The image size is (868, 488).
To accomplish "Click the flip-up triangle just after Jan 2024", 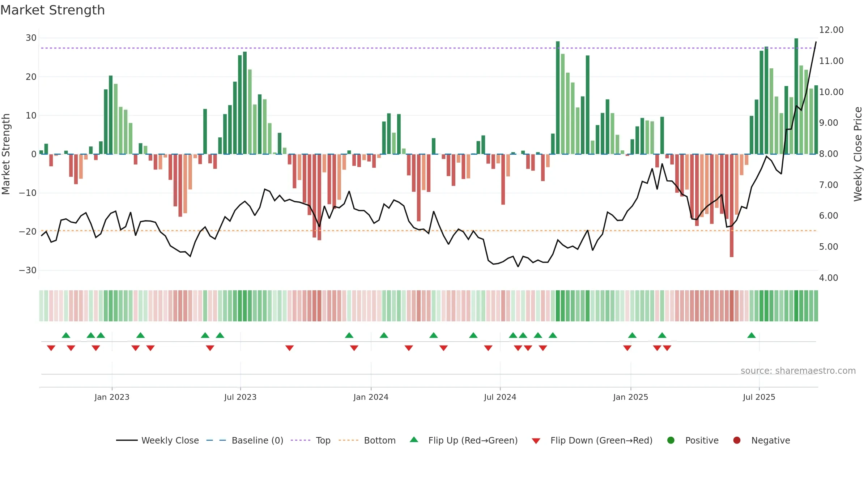I will (384, 335).
